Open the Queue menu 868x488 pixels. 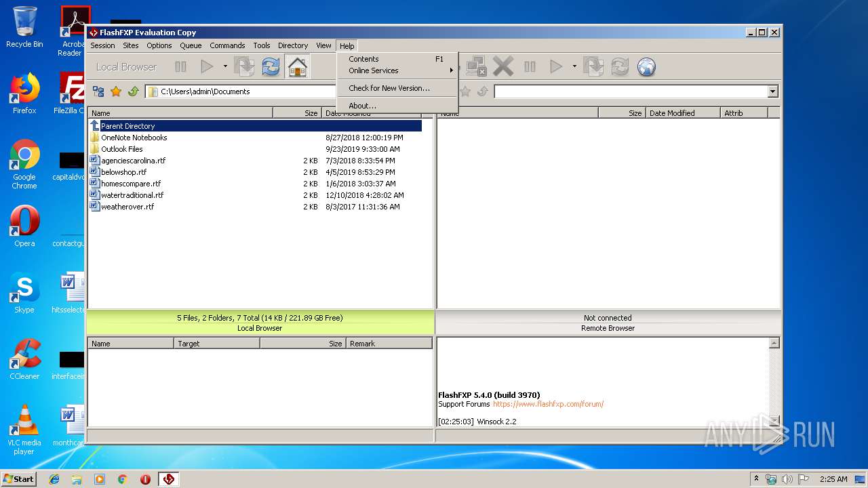(191, 45)
